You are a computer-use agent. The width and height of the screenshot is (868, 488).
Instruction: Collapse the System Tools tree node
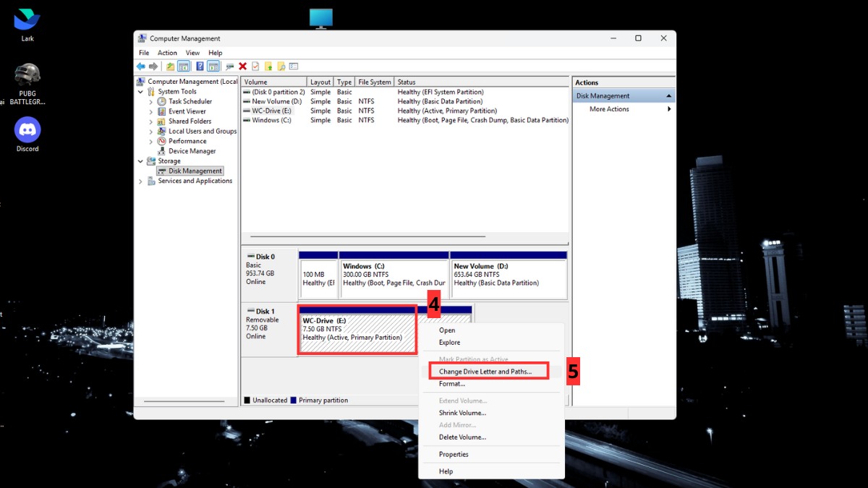(141, 92)
